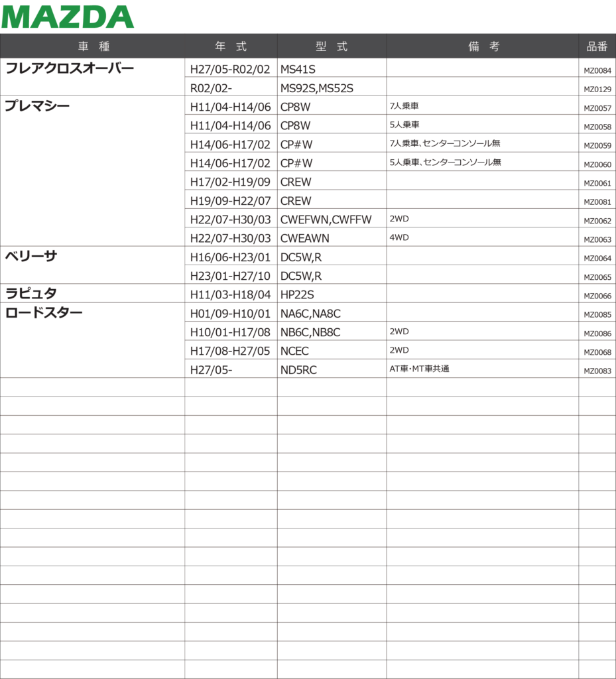Click the 車種 column header
Viewport: 616px width, 679px height.
[93, 46]
